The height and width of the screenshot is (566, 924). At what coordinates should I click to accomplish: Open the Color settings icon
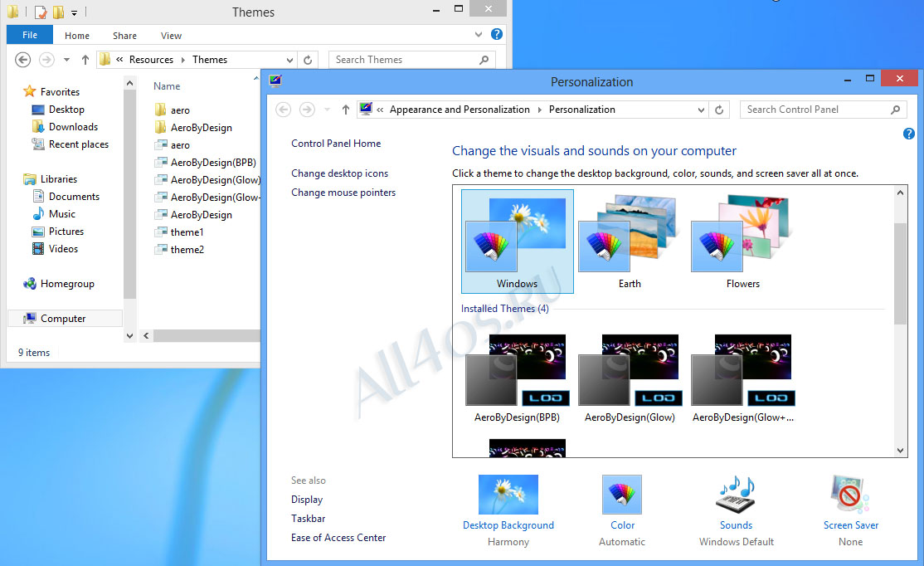click(x=622, y=495)
